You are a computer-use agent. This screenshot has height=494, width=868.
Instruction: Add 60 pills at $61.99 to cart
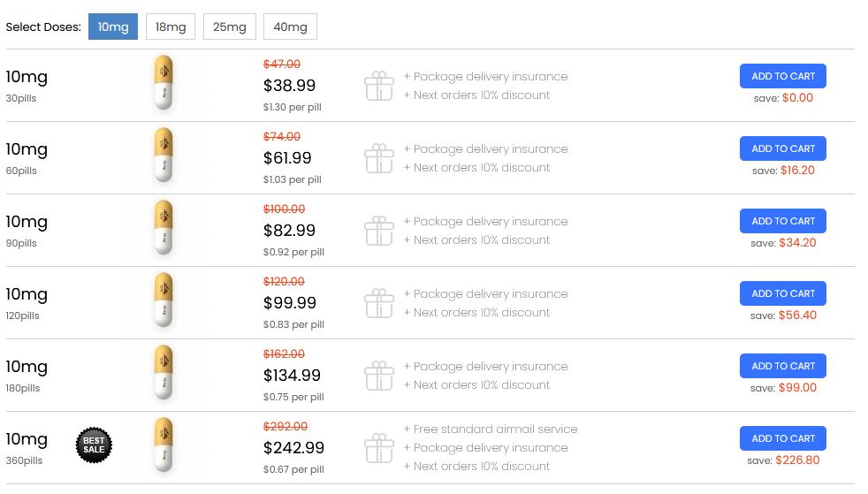coord(783,148)
